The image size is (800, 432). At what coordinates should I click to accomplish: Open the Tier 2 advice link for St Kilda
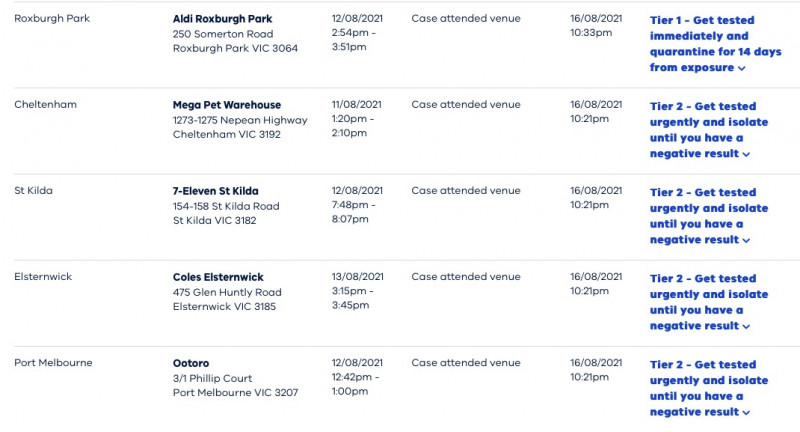(x=709, y=216)
